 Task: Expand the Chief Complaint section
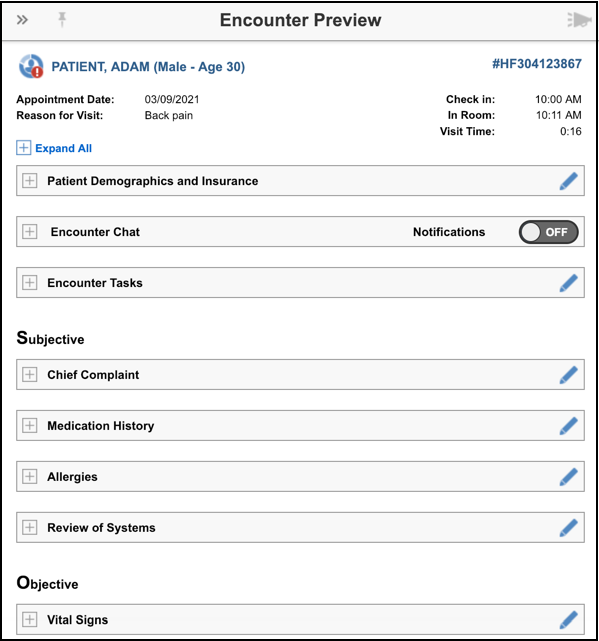click(x=29, y=374)
